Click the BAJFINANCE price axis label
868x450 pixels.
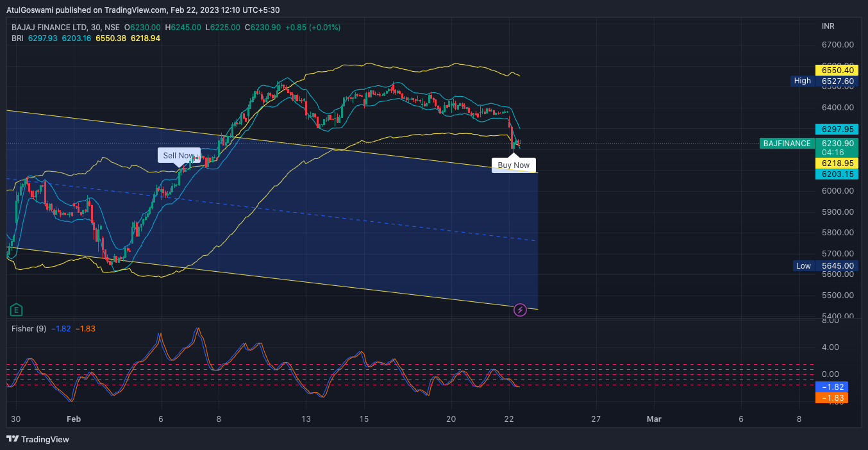[x=787, y=144]
